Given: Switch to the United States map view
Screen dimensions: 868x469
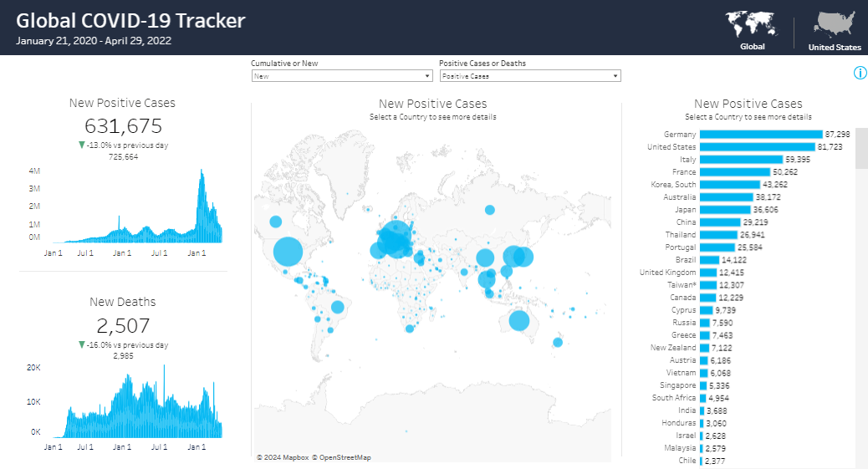Looking at the screenshot, I should click(835, 31).
